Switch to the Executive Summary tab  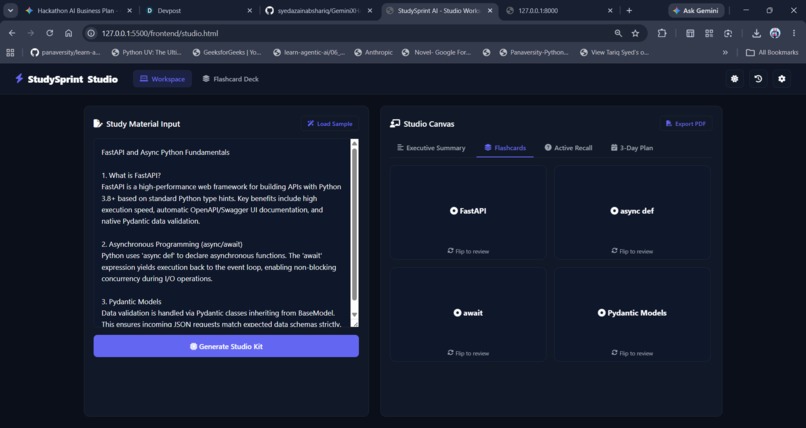(x=431, y=147)
